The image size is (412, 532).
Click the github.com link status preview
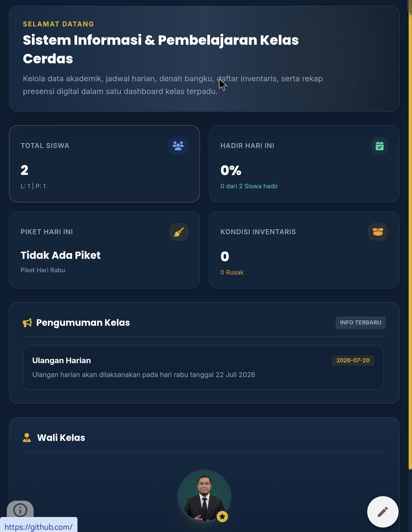(39, 527)
